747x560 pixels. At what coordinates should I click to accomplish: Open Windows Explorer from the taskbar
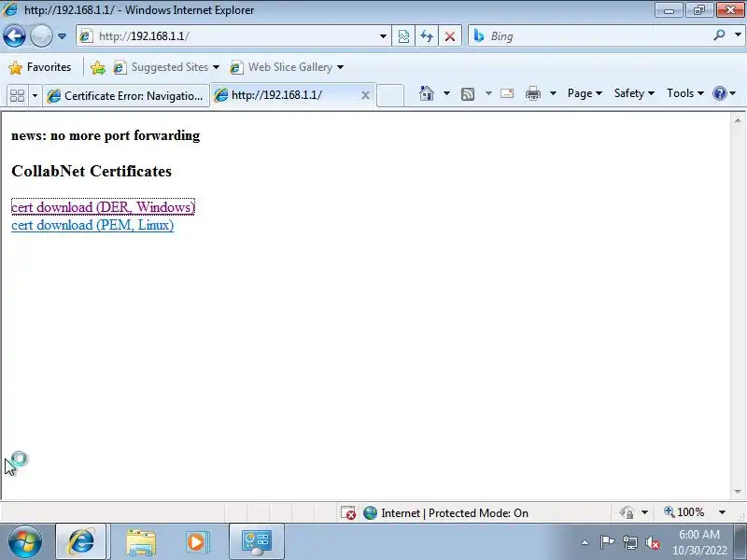click(x=141, y=542)
